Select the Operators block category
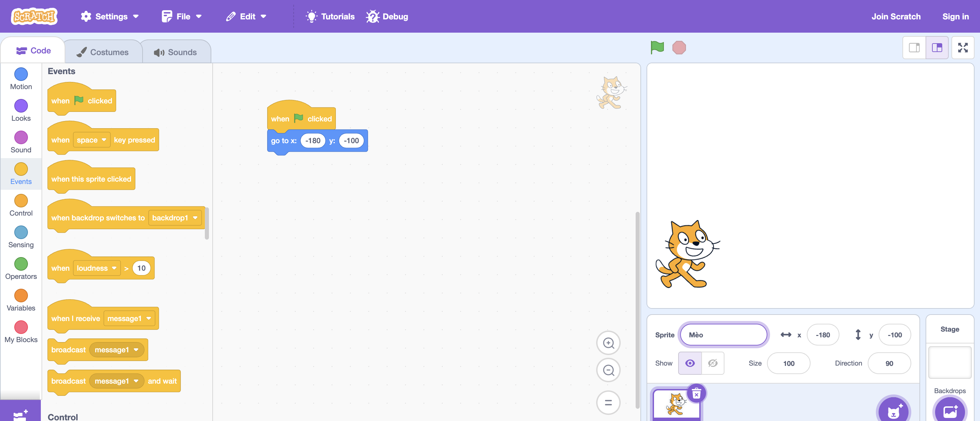 click(21, 269)
